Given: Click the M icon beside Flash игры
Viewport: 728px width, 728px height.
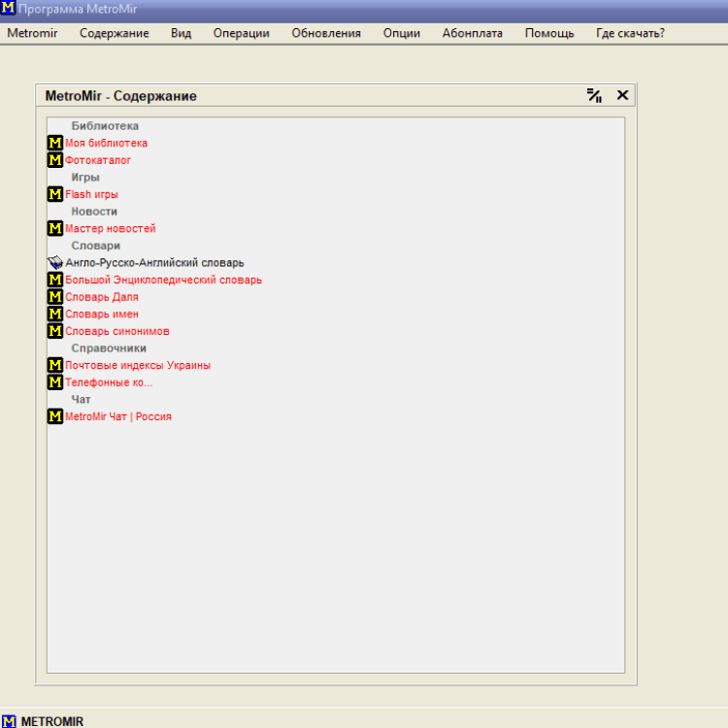Looking at the screenshot, I should click(x=55, y=194).
